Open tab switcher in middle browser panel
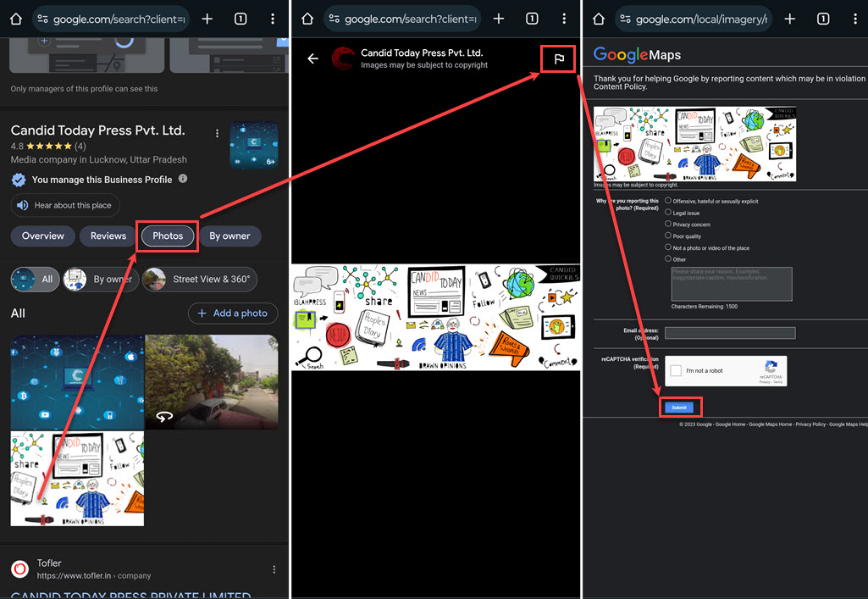The width and height of the screenshot is (868, 599). (x=532, y=19)
